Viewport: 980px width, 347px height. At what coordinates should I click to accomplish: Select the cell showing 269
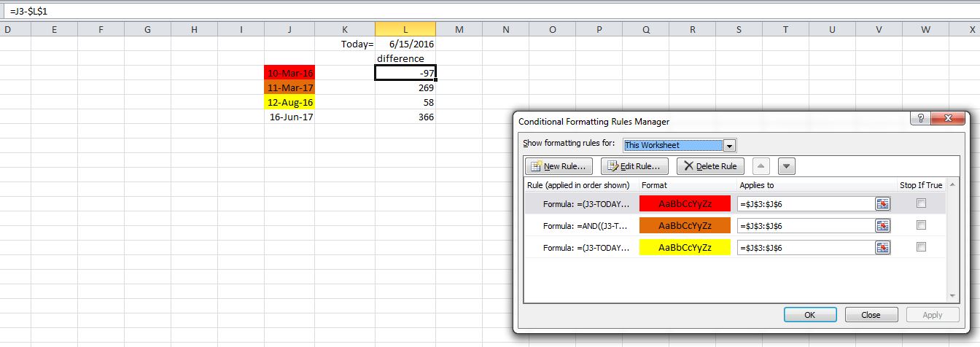click(405, 87)
